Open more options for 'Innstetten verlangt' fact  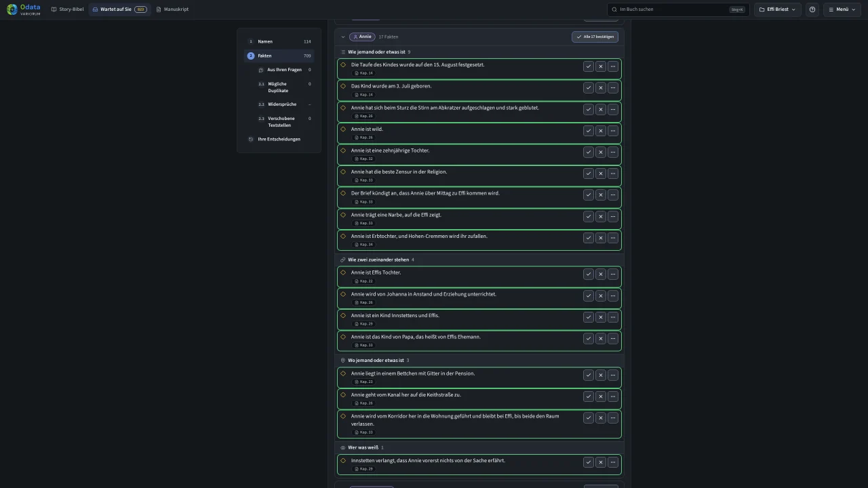pos(613,462)
